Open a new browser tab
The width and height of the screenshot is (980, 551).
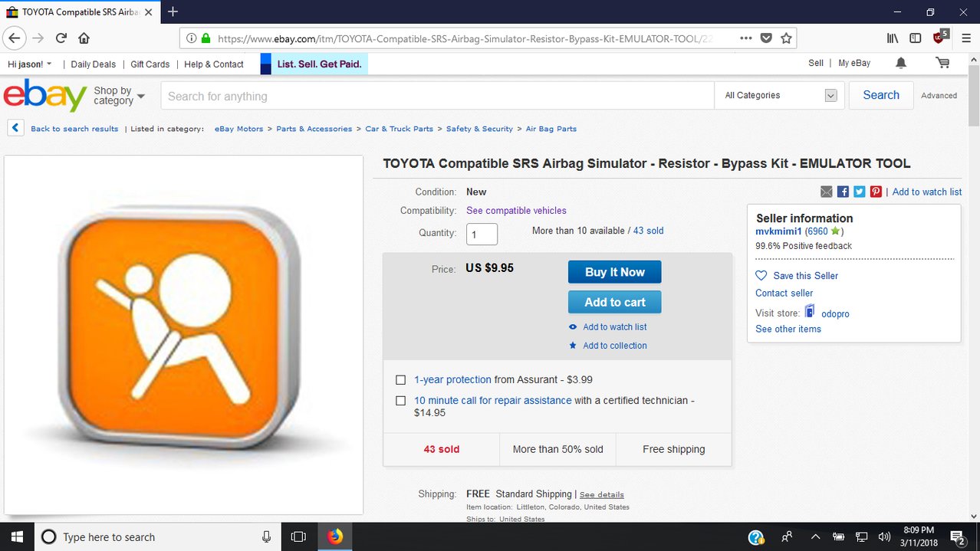coord(173,11)
